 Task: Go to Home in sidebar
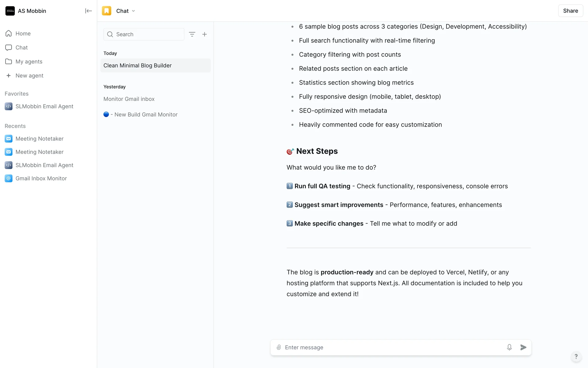point(23,33)
